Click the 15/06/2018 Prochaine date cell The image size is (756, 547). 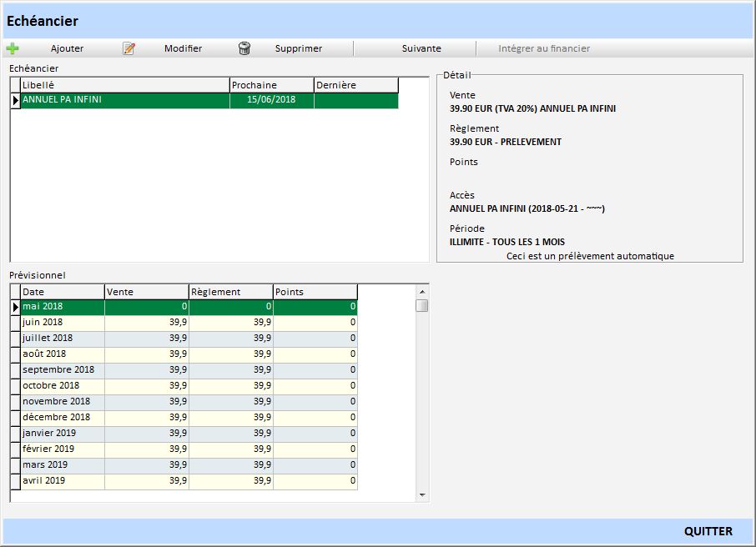click(271, 100)
